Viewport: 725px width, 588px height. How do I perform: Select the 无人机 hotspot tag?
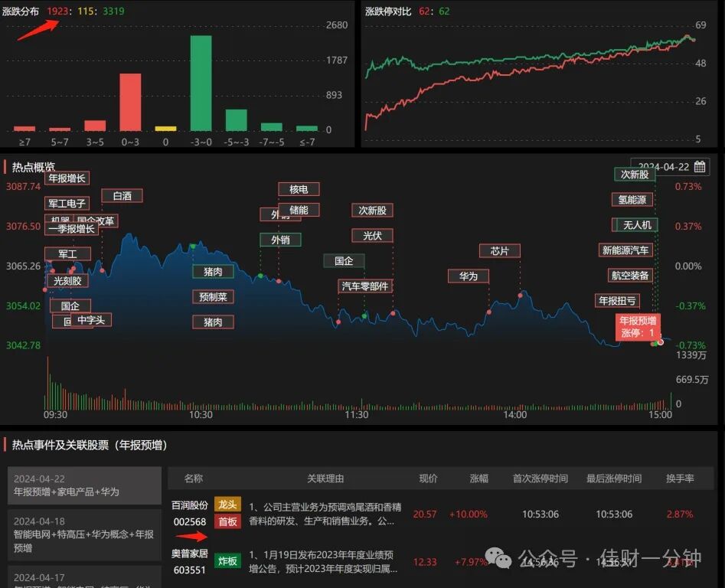point(637,224)
